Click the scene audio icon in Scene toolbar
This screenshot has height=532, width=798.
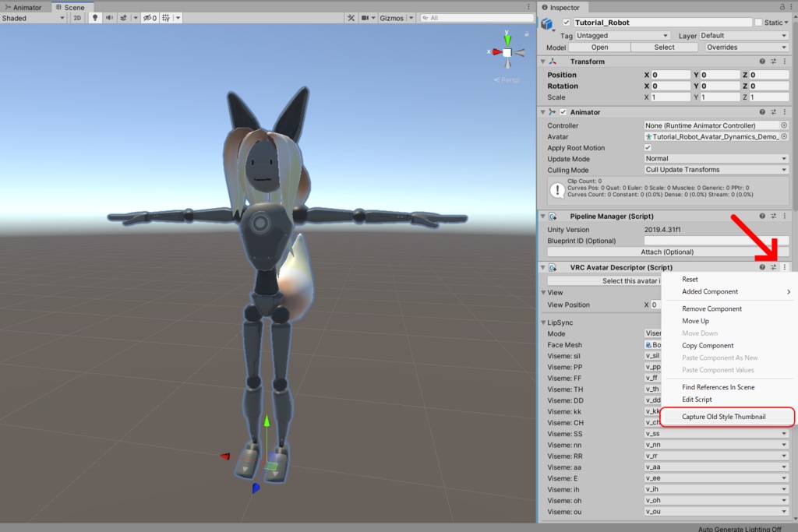[x=109, y=18]
